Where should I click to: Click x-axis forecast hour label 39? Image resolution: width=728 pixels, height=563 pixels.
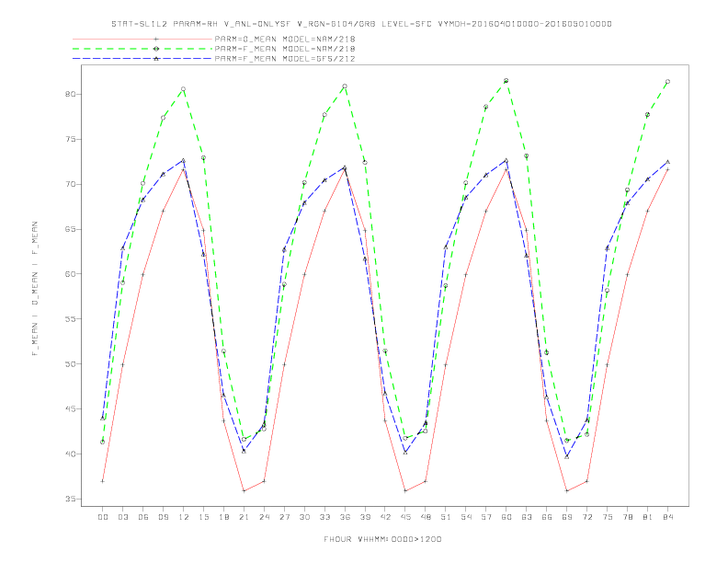coord(365,517)
